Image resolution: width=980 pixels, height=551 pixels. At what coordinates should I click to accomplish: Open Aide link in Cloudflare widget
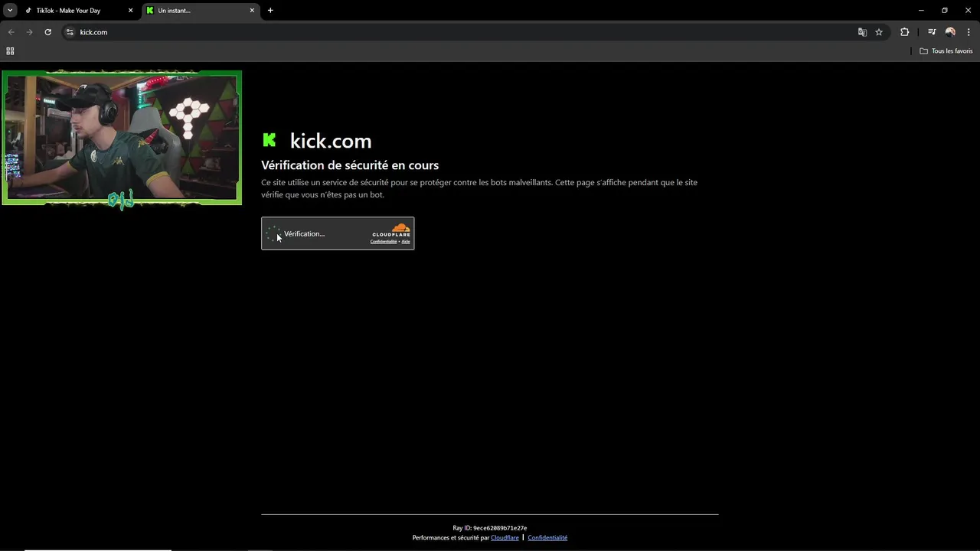point(406,242)
